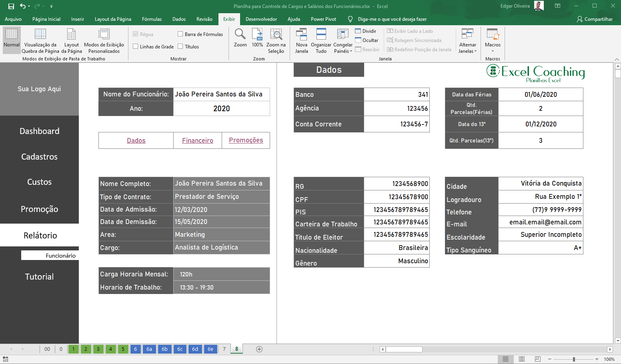Click the zoom slider in status bar
This screenshot has height=364, width=621.
[x=574, y=359]
